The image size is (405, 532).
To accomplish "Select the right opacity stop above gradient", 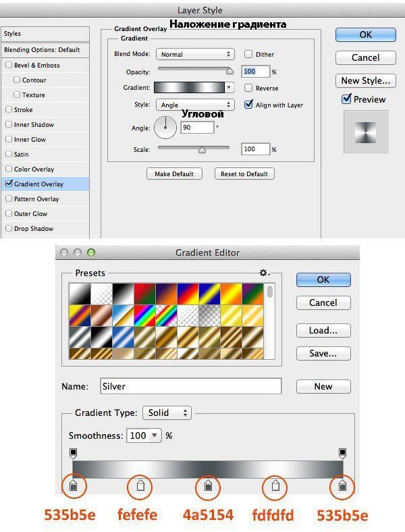I will (342, 453).
